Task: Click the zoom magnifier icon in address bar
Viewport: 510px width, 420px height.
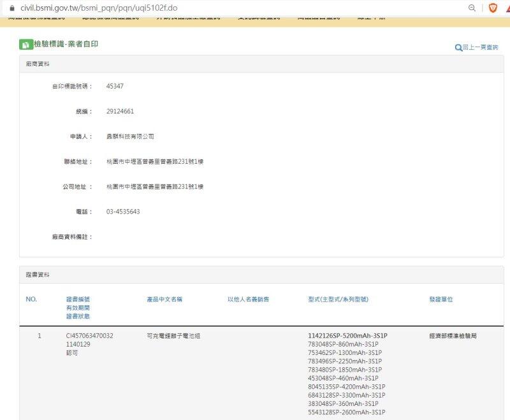Action: pos(472,8)
